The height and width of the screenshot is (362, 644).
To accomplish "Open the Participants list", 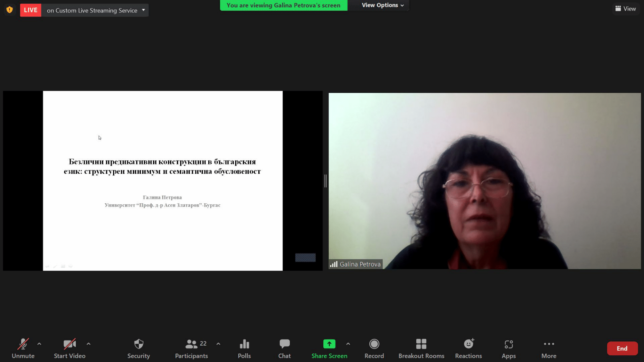I will (191, 348).
